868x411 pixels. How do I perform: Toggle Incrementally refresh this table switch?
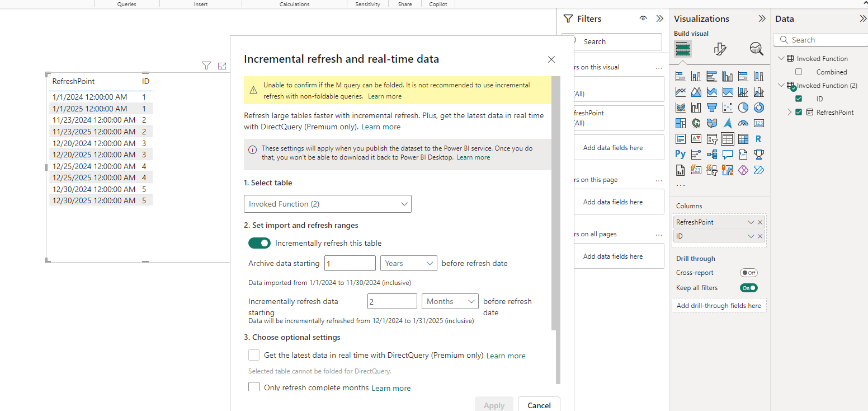[x=260, y=243]
